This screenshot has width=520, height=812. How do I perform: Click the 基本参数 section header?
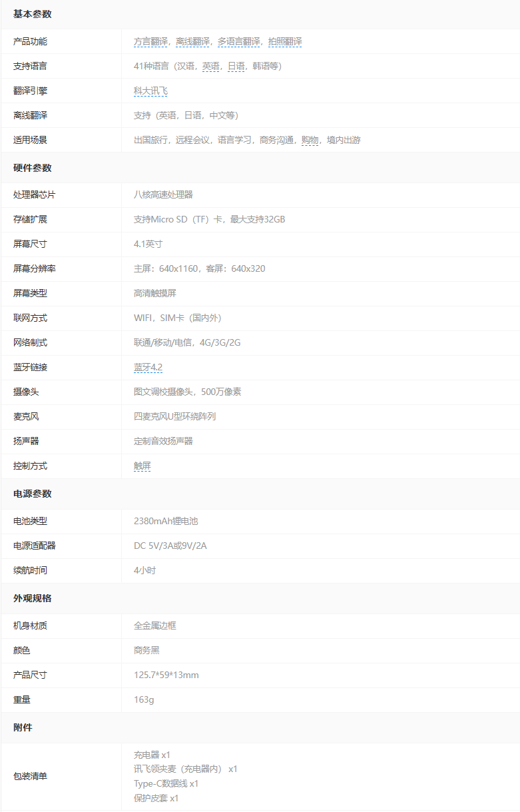[x=33, y=14]
